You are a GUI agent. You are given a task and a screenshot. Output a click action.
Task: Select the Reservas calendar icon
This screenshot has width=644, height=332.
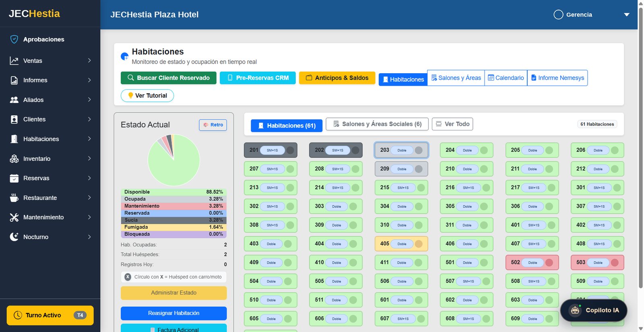click(x=14, y=178)
